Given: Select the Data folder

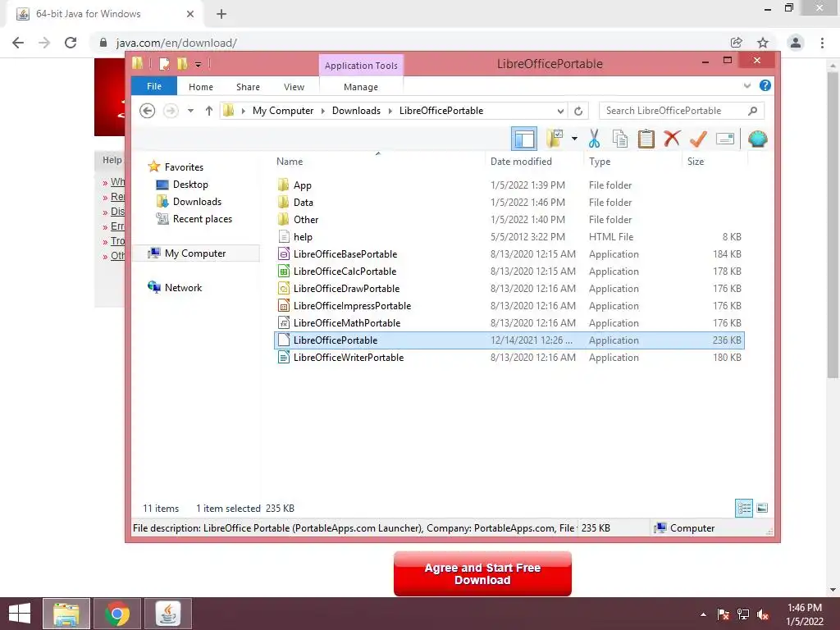Looking at the screenshot, I should click(509, 203).
